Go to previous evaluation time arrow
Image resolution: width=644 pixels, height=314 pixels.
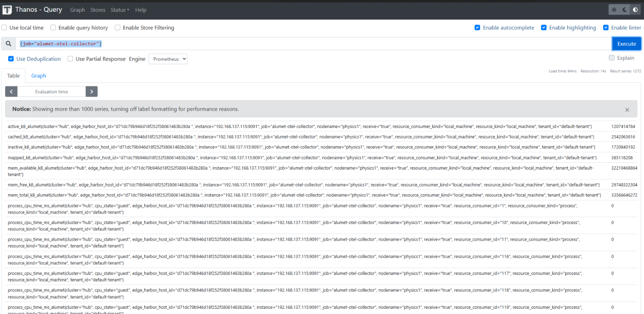11,92
